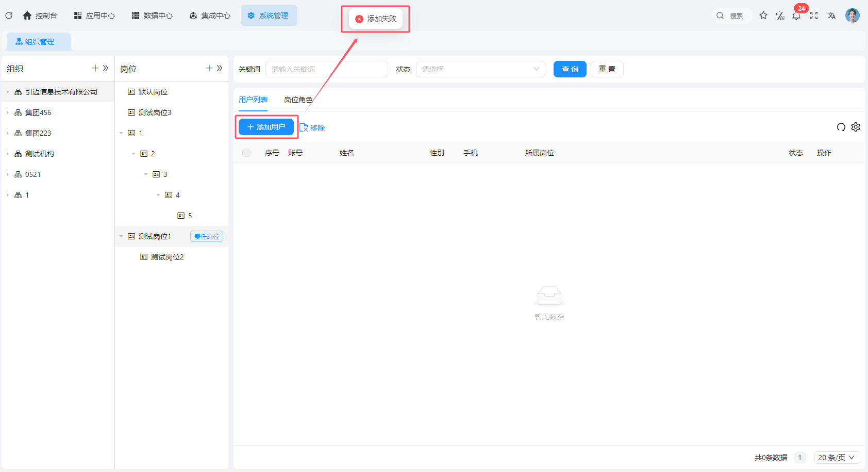Image resolution: width=868 pixels, height=472 pixels.
Task: Open notifications bell showing 24
Action: [x=796, y=15]
